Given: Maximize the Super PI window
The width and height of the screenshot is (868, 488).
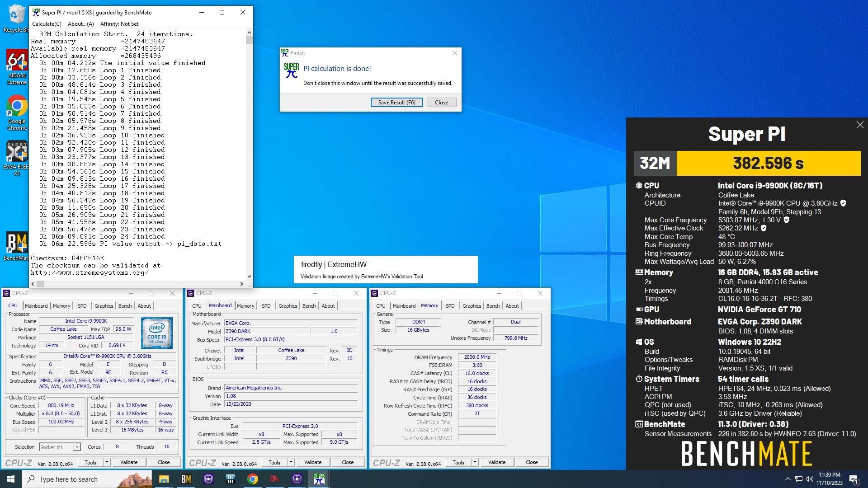Looking at the screenshot, I should 222,12.
